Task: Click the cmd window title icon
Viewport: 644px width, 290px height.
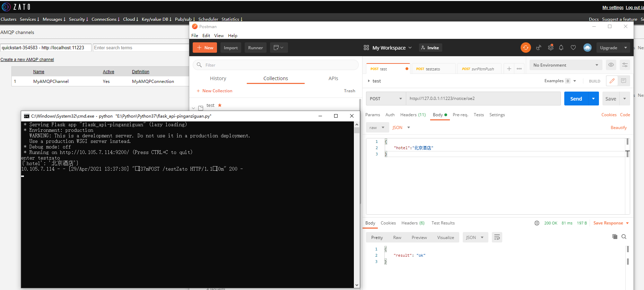Action: coord(27,116)
